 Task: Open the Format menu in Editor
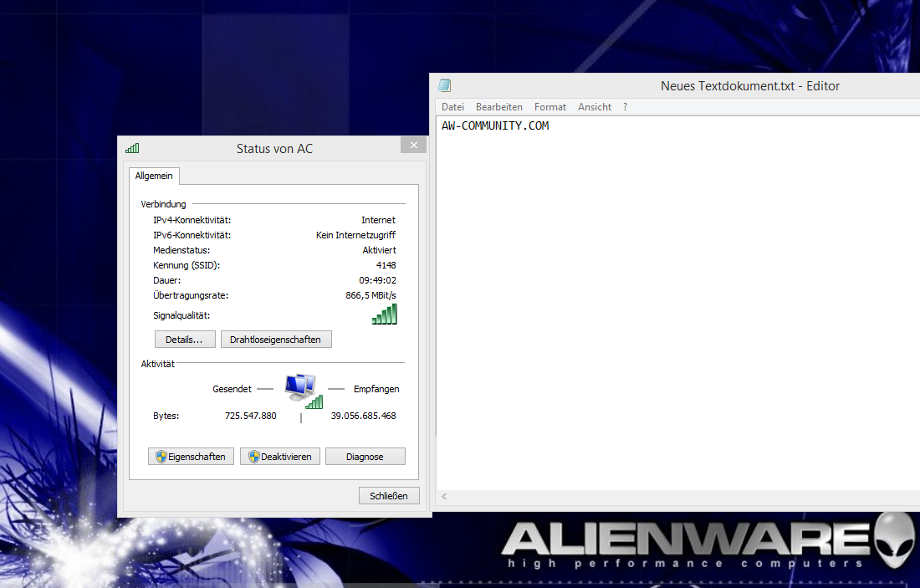(x=550, y=107)
